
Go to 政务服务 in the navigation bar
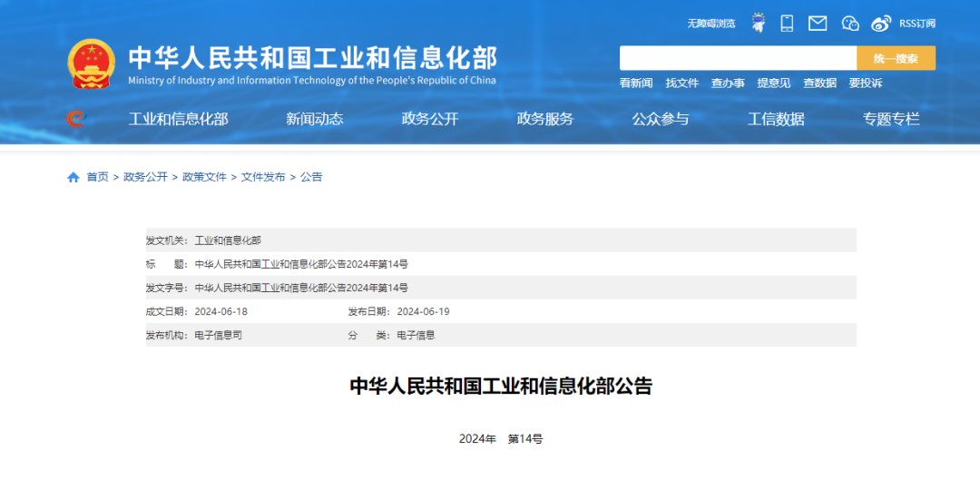coord(545,119)
